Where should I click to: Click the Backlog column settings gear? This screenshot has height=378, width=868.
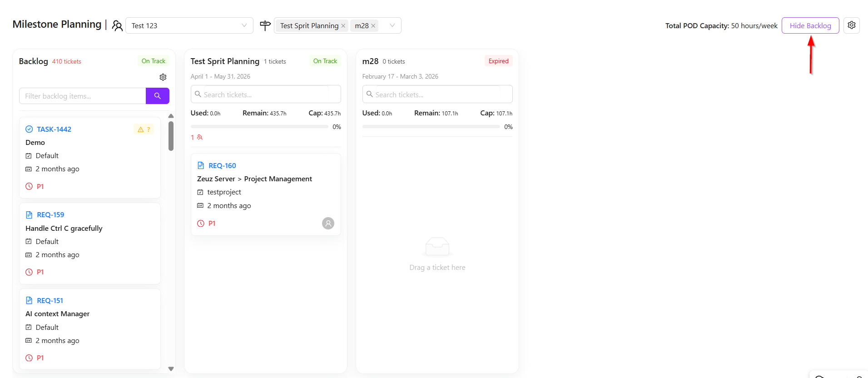pos(163,77)
